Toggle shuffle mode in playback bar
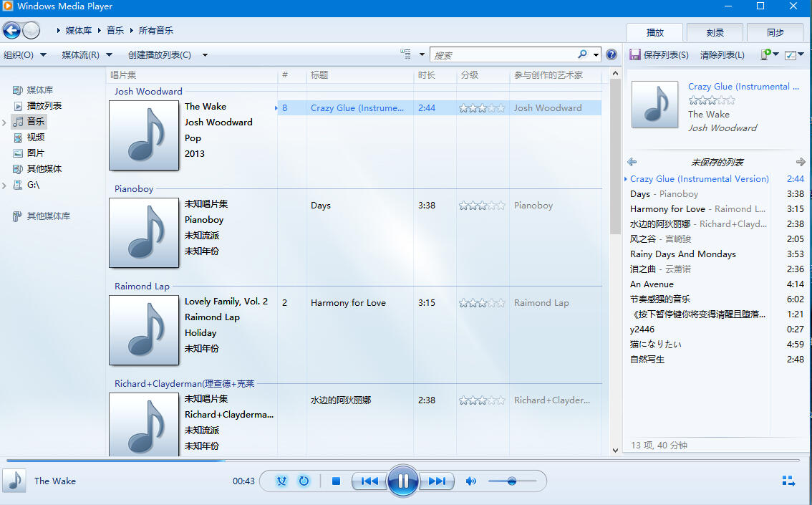Screen dimensions: 812x505 pos(281,481)
